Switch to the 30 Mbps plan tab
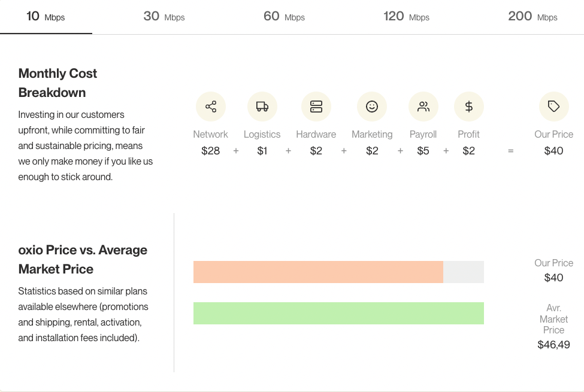 pyautogui.click(x=164, y=16)
